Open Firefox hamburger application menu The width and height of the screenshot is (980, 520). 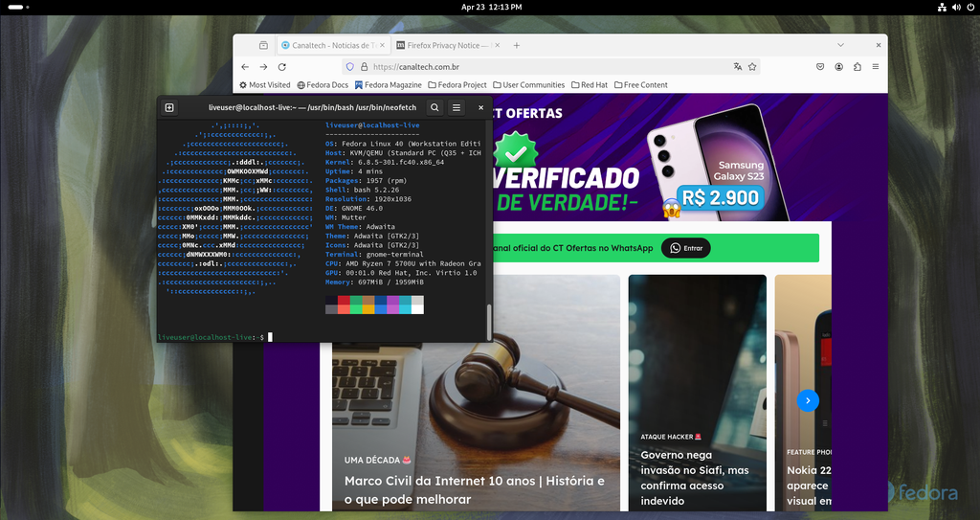(876, 67)
